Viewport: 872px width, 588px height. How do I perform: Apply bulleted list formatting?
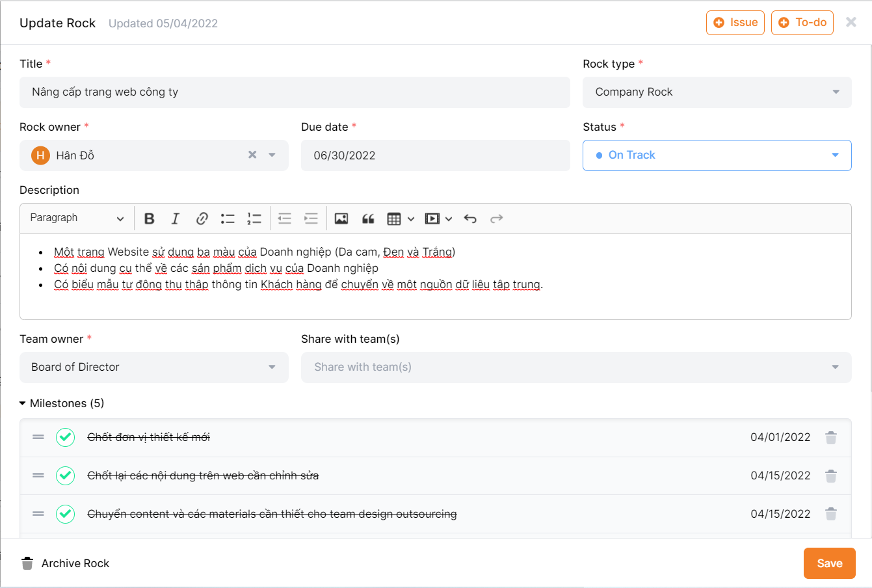click(228, 219)
